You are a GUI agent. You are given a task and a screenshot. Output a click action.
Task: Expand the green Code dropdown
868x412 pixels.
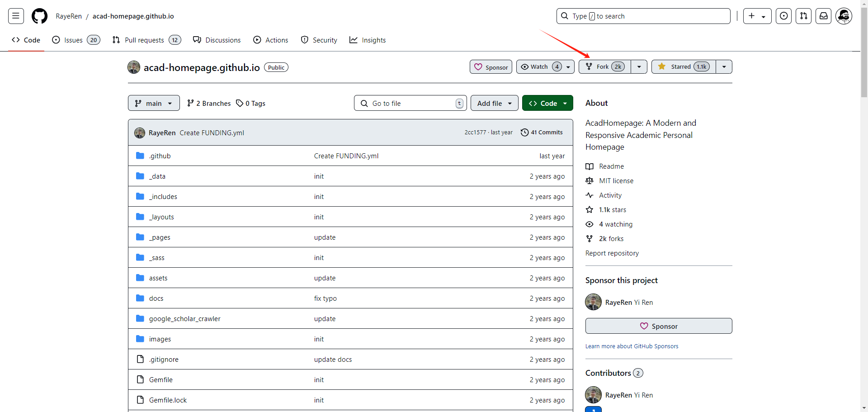point(547,104)
